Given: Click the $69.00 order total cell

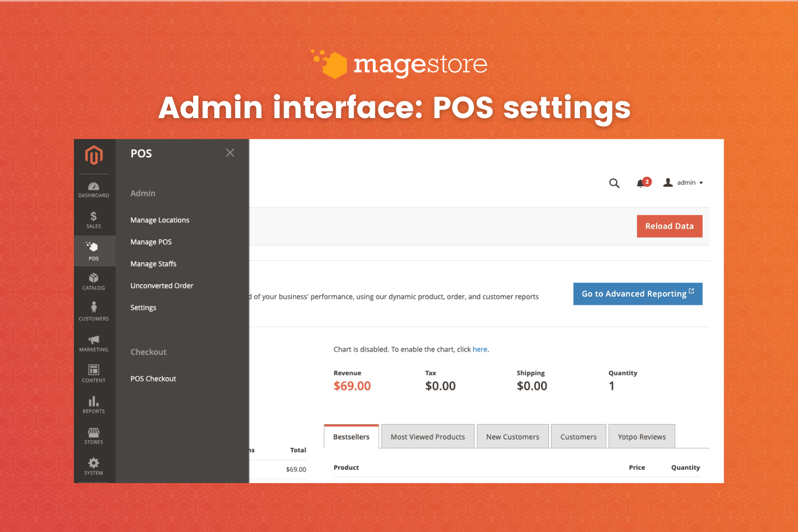Looking at the screenshot, I should 296,469.
